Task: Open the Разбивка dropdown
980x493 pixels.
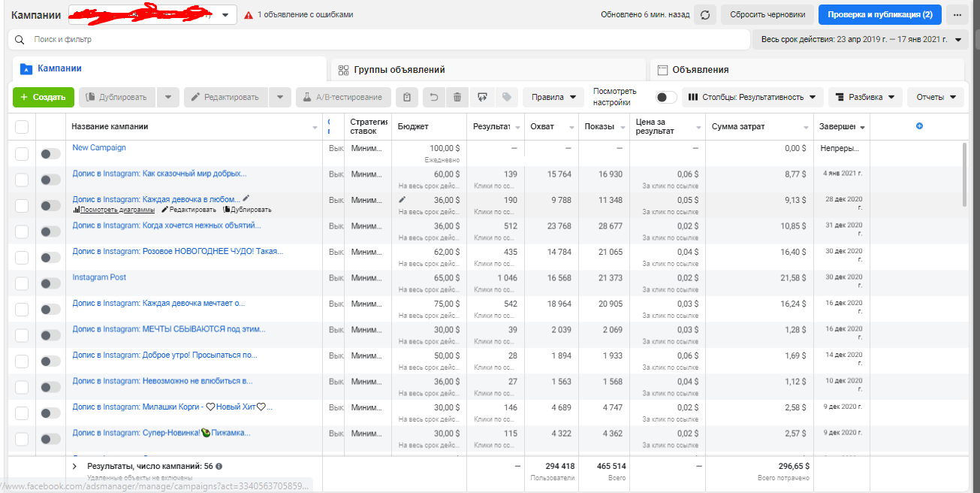Action: coord(865,97)
